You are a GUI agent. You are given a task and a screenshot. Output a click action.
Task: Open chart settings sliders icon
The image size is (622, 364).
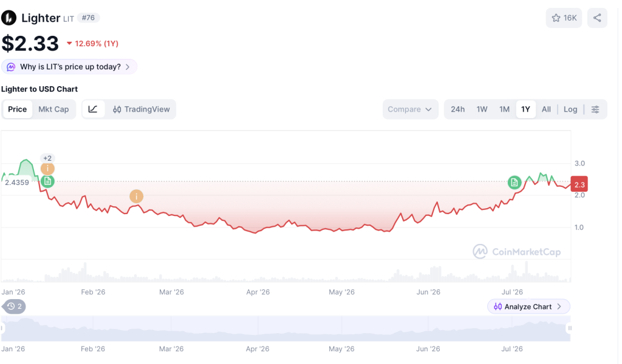click(x=595, y=109)
